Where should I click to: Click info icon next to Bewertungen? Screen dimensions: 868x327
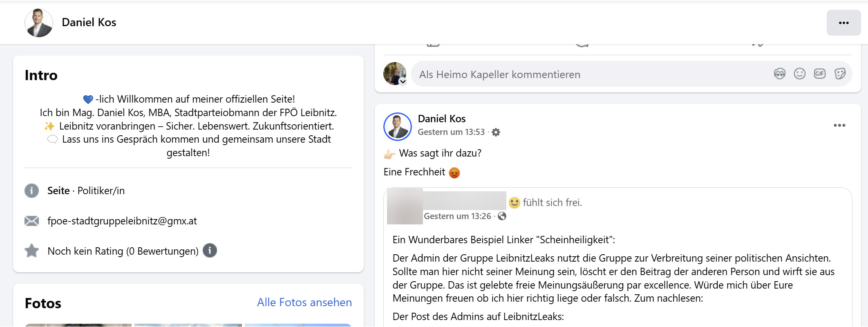click(x=210, y=251)
